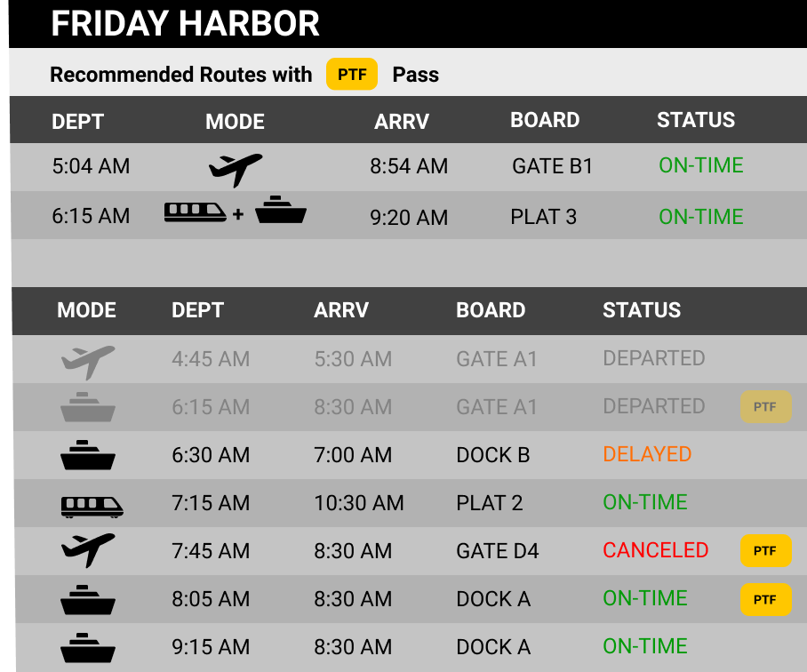This screenshot has height=672, width=807.
Task: Sort by STATUS column in lower table
Action: 642,310
